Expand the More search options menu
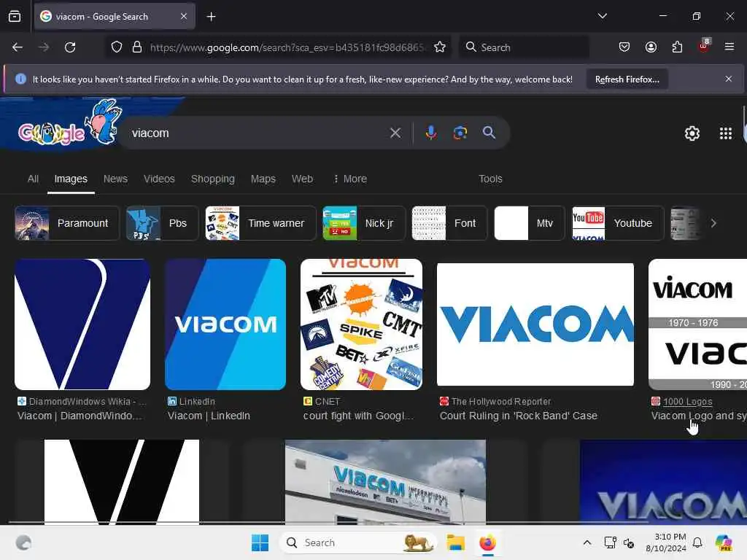This screenshot has height=560, width=747. (x=350, y=179)
